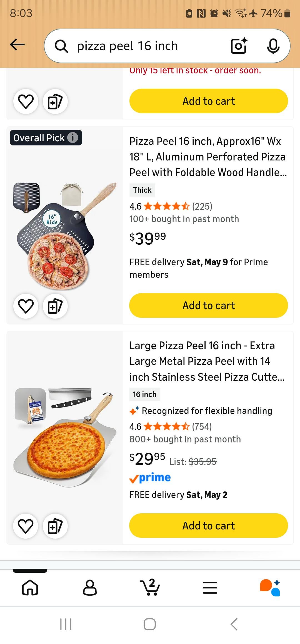
Task: Tap add-to-list icon for Large Metal Peel
Action: coord(55,526)
